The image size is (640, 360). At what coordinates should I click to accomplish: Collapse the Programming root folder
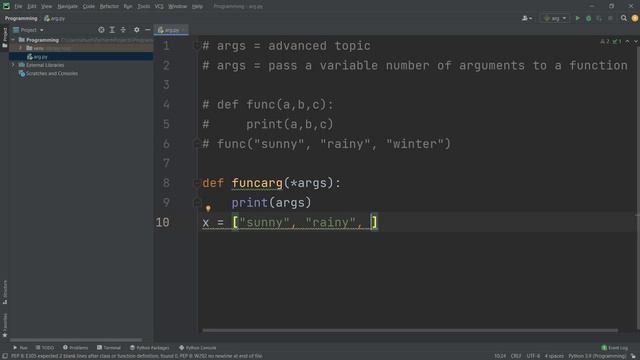[x=13, y=40]
